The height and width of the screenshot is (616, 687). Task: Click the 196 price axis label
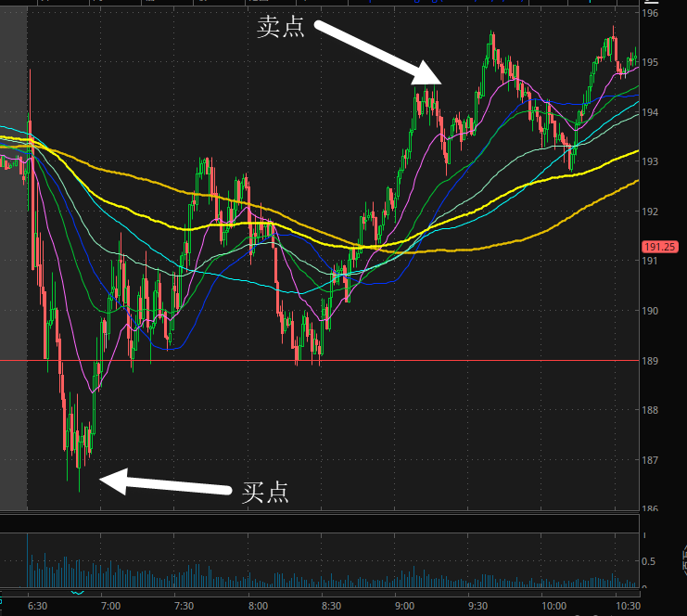[650, 13]
